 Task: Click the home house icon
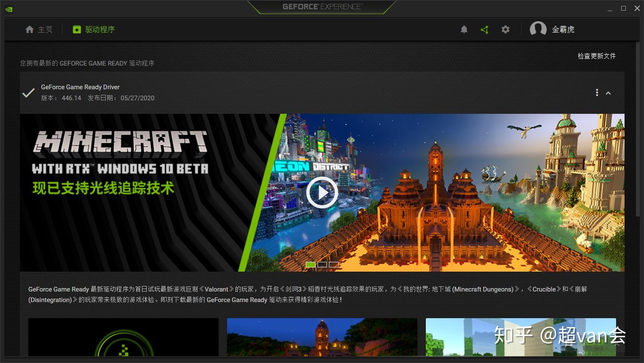(29, 29)
